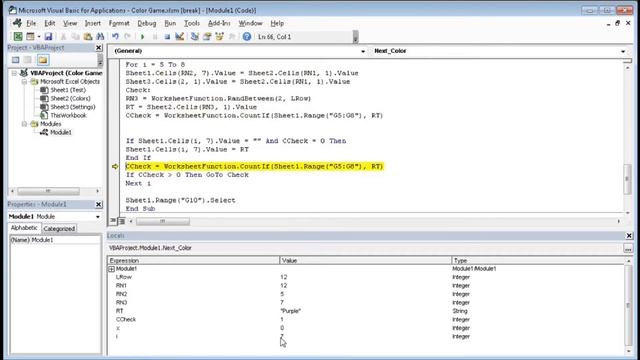Open the Add-Ins menu
Screen dimensions: 640x360
click(x=219, y=23)
